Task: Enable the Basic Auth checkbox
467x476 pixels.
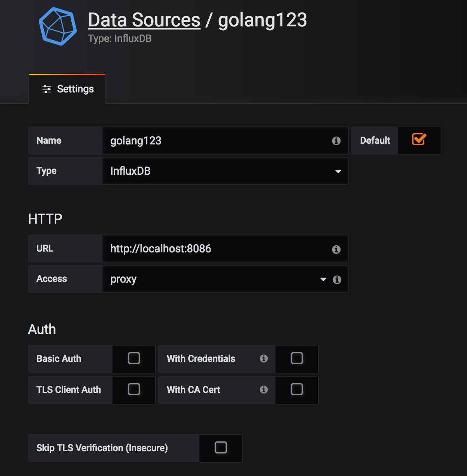Action: (x=134, y=358)
